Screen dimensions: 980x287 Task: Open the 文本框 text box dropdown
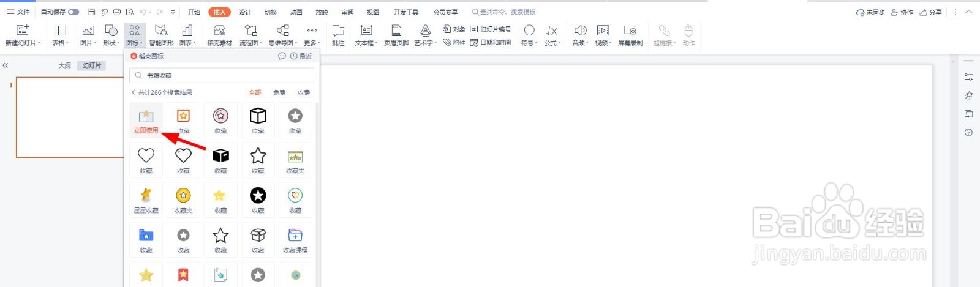(x=366, y=43)
